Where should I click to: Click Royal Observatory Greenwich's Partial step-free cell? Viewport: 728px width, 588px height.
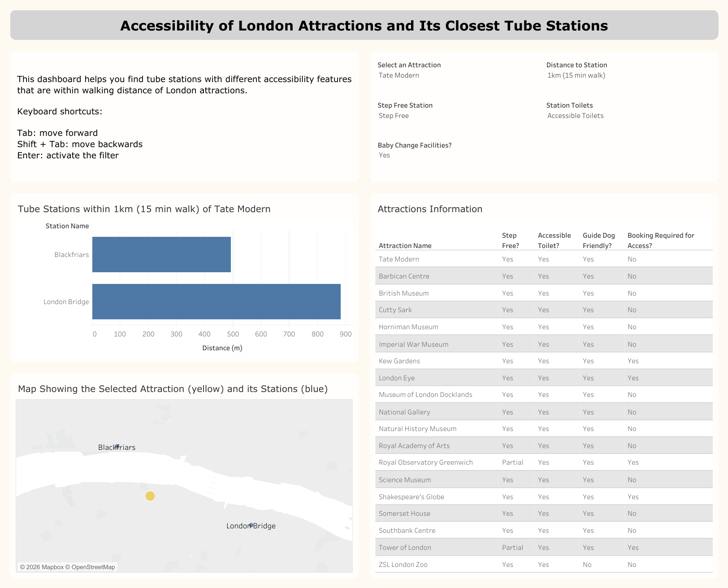(512, 462)
